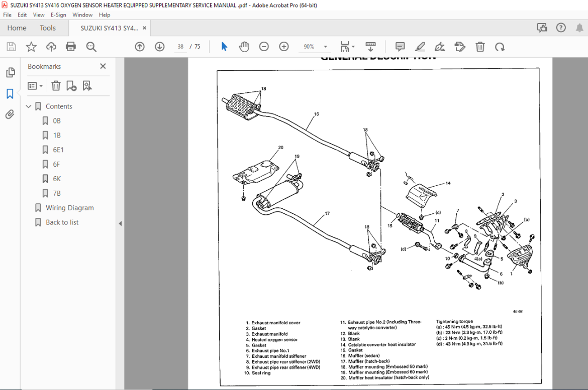Click the page number input field
588x390 pixels.
(180, 47)
